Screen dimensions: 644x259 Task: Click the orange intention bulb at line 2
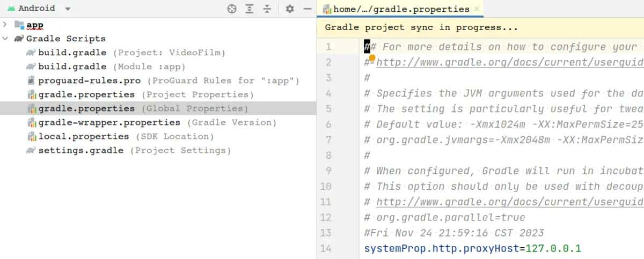[372, 57]
